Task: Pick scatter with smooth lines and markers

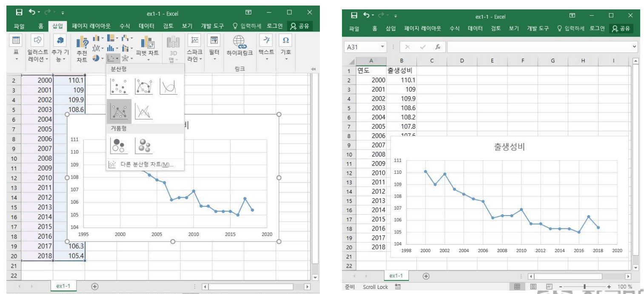Action: (144, 86)
